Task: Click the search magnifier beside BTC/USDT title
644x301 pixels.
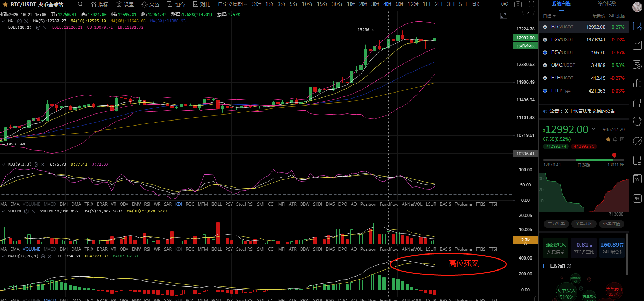Action: tap(80, 4)
